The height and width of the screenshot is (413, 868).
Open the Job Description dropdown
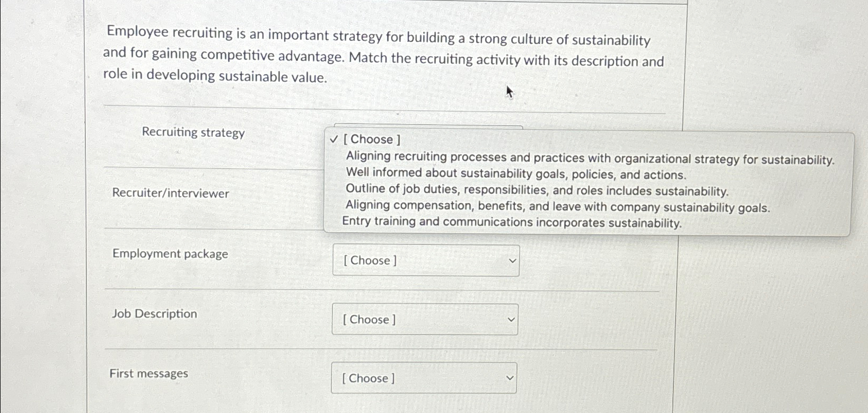click(424, 319)
